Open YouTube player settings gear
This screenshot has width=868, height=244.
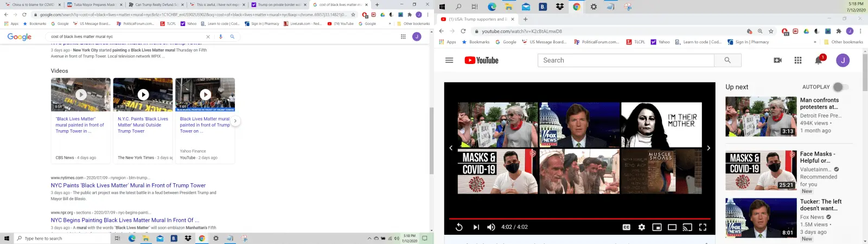[642, 227]
